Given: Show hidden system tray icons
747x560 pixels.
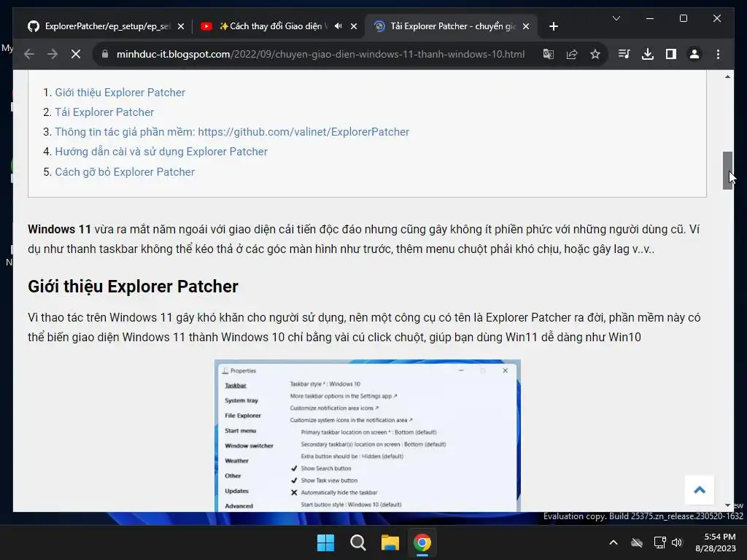Looking at the screenshot, I should click(x=614, y=542).
